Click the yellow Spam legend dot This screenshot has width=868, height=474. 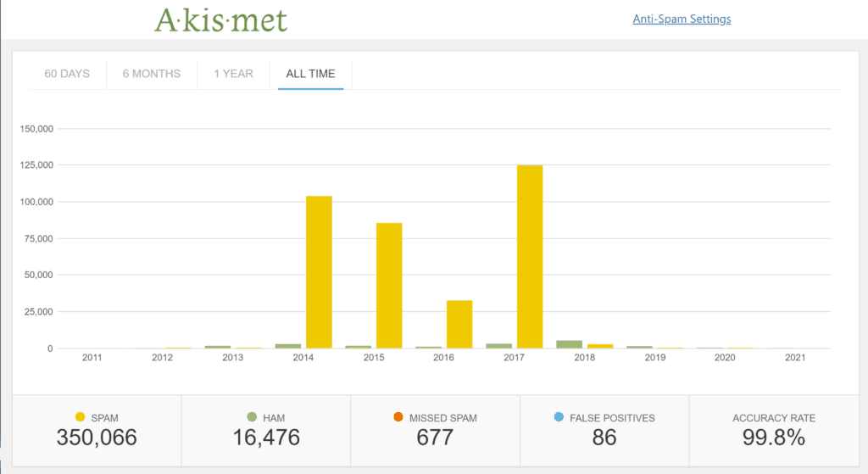(x=81, y=417)
